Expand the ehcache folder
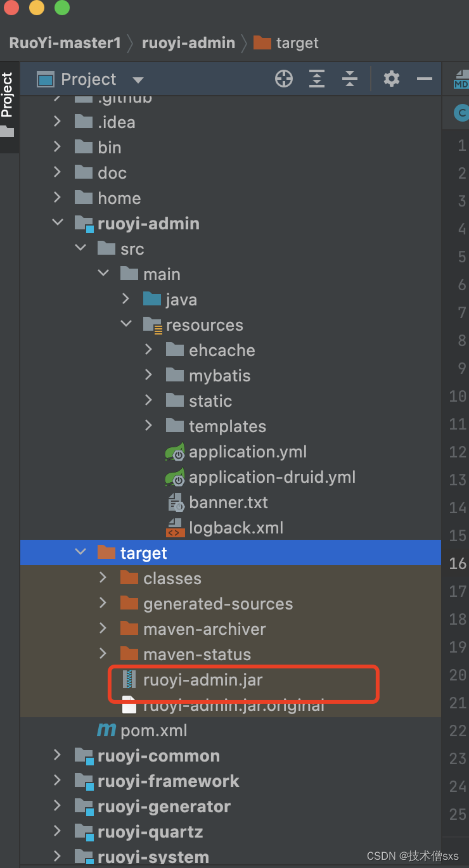The height and width of the screenshot is (868, 469). 149,350
